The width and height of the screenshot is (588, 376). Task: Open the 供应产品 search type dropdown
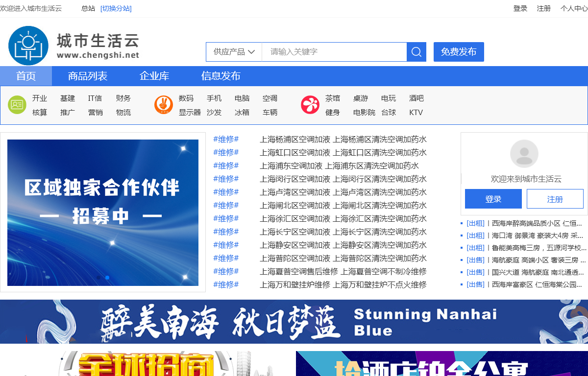point(234,52)
